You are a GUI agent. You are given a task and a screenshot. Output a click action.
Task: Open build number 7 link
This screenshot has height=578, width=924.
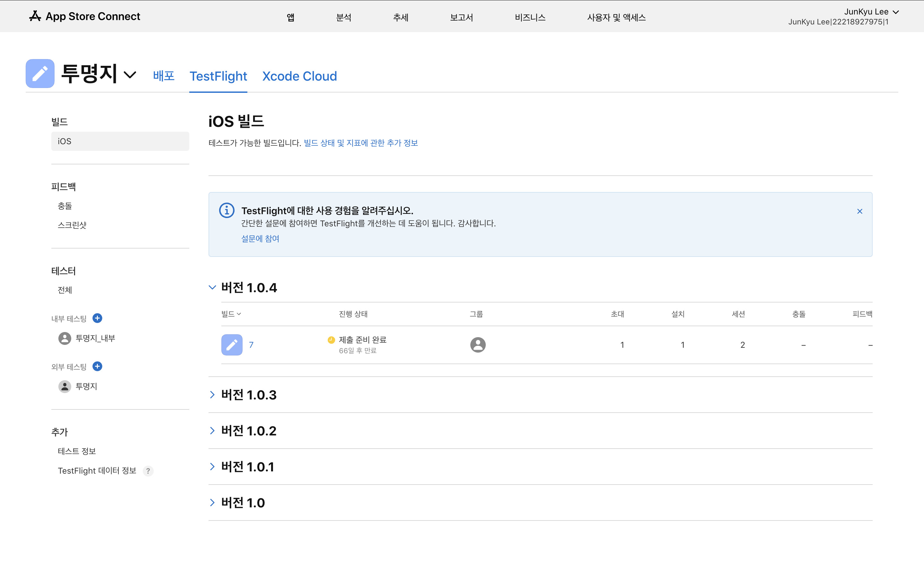251,345
